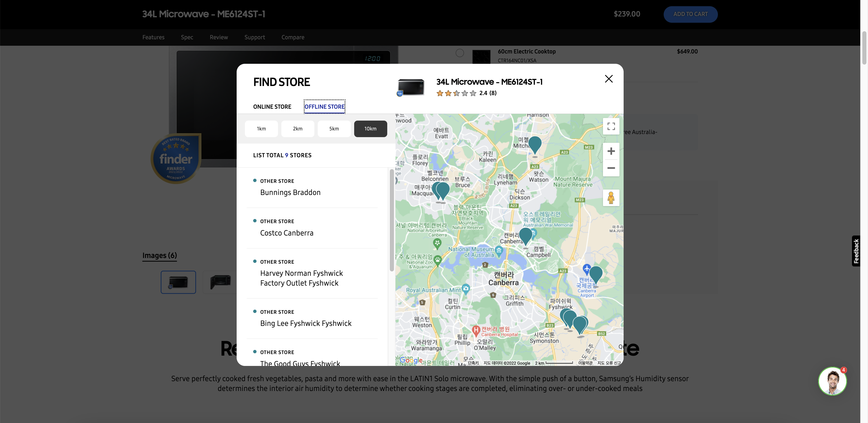Open the Spec tab
The width and height of the screenshot is (868, 423).
pos(187,37)
